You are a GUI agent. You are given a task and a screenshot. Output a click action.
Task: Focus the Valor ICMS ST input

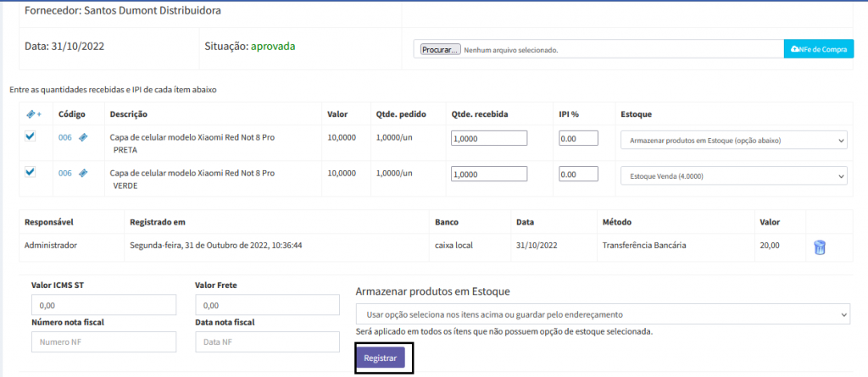103,305
